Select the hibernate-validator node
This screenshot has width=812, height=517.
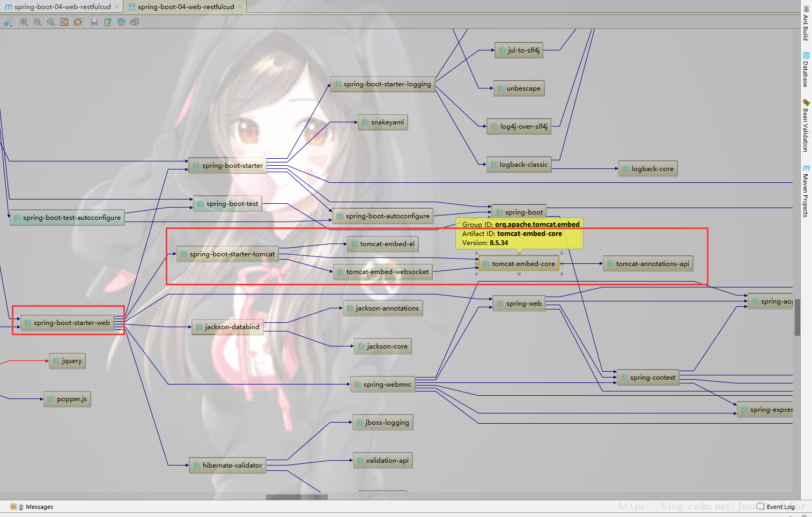(x=227, y=466)
